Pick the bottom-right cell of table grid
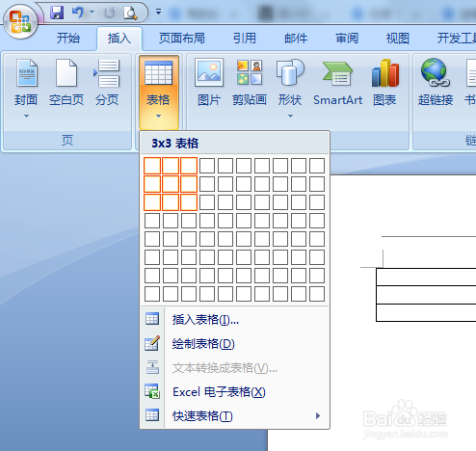 coord(317,294)
